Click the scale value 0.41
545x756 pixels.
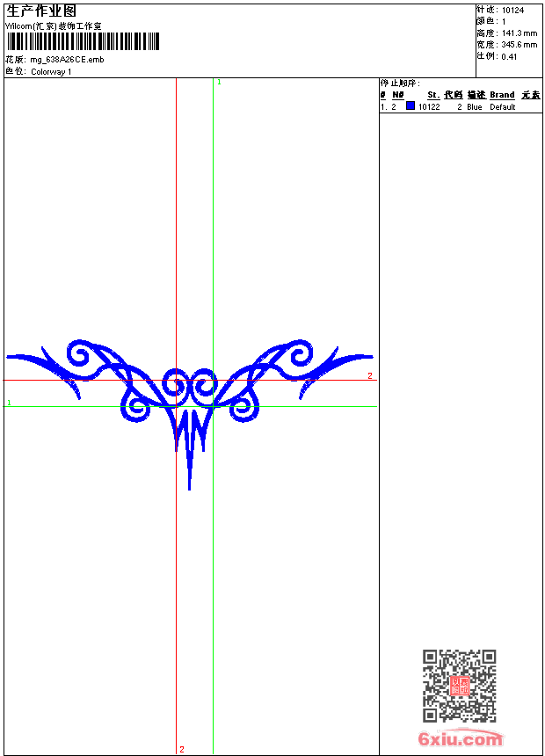click(x=509, y=57)
